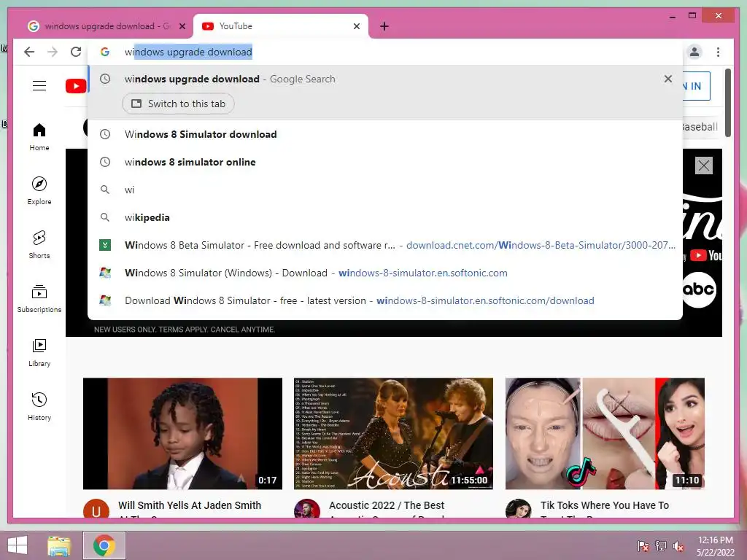
Task: Click the clock icon beside windows 8 simulator online
Action: pos(105,162)
